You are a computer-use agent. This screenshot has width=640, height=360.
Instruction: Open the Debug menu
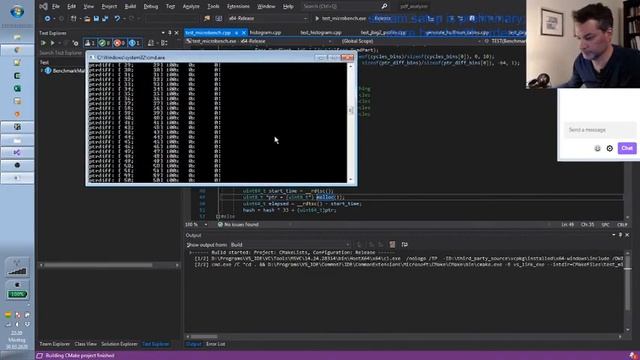click(151, 6)
